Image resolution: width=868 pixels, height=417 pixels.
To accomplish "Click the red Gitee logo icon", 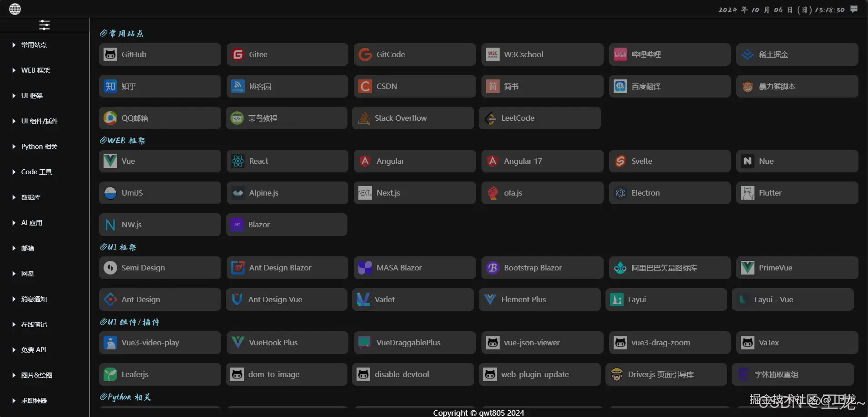I will pos(238,54).
